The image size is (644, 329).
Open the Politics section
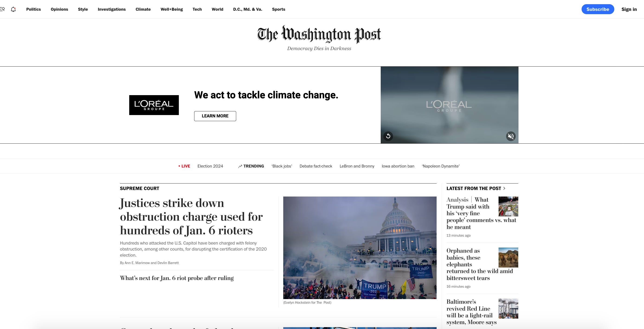pyautogui.click(x=33, y=9)
